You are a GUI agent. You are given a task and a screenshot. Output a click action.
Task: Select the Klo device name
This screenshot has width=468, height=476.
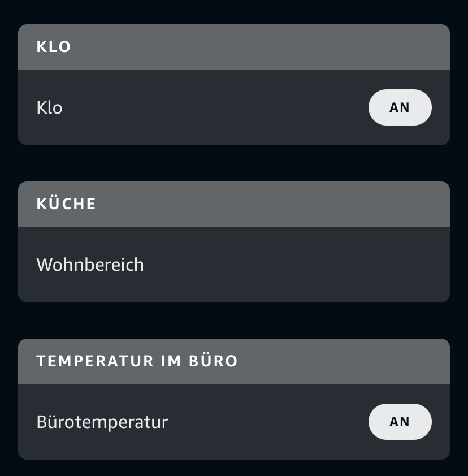pos(49,107)
